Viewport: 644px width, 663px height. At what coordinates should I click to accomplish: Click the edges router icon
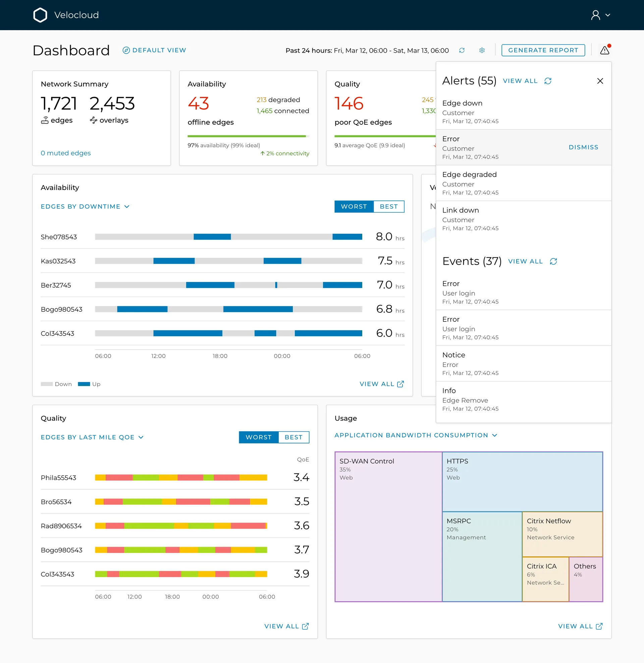[x=45, y=120]
